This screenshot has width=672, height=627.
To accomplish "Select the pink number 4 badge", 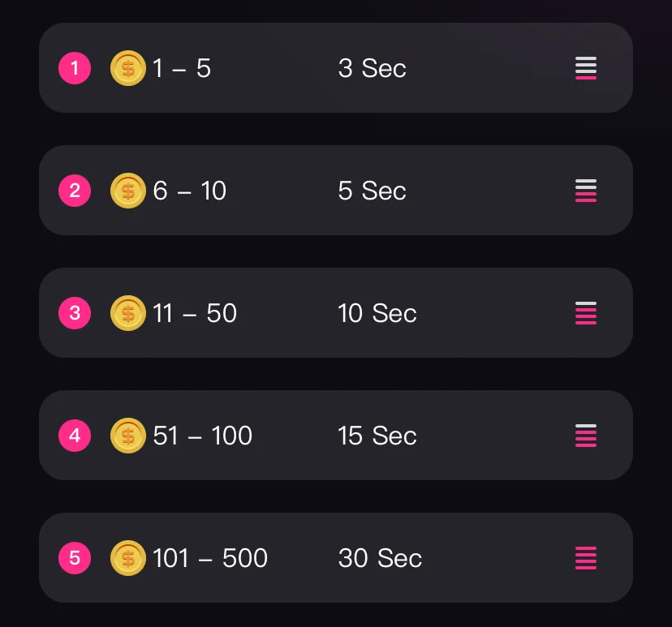I will coord(75,436).
